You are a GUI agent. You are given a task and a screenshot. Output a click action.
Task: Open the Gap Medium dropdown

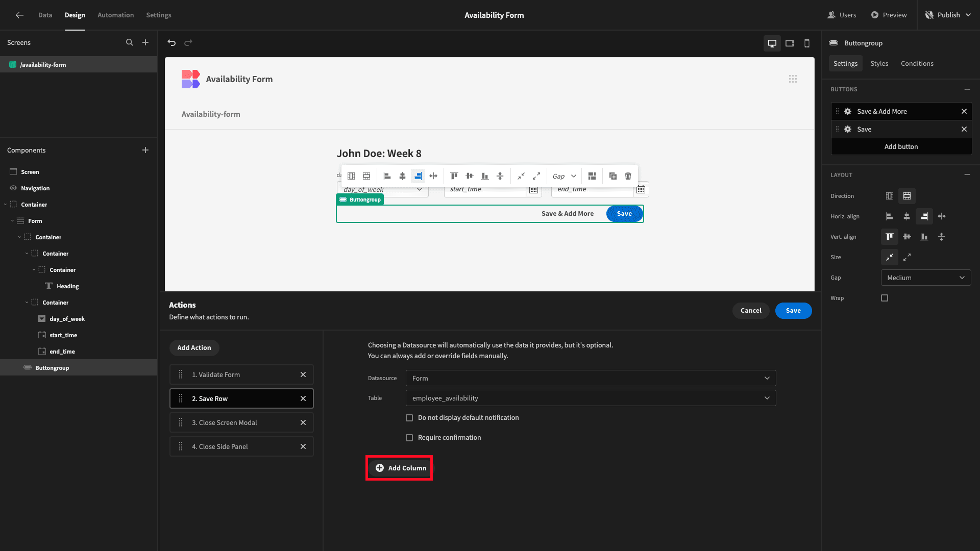(x=926, y=278)
